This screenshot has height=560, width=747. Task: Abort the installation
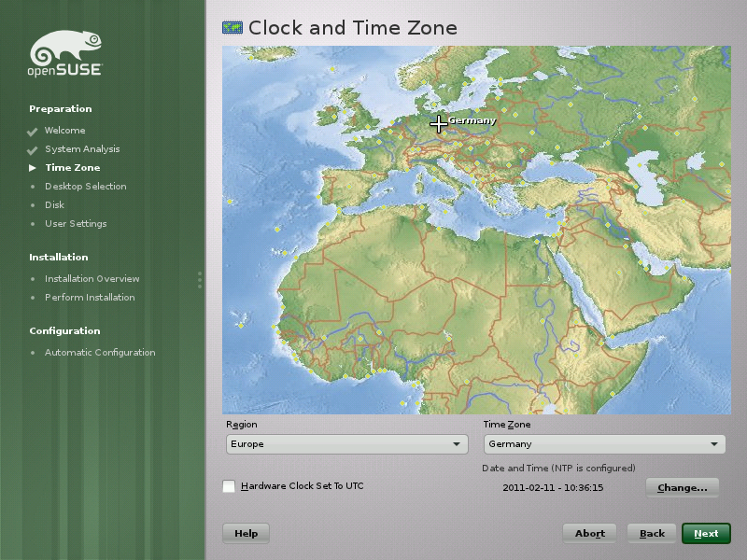(x=589, y=533)
